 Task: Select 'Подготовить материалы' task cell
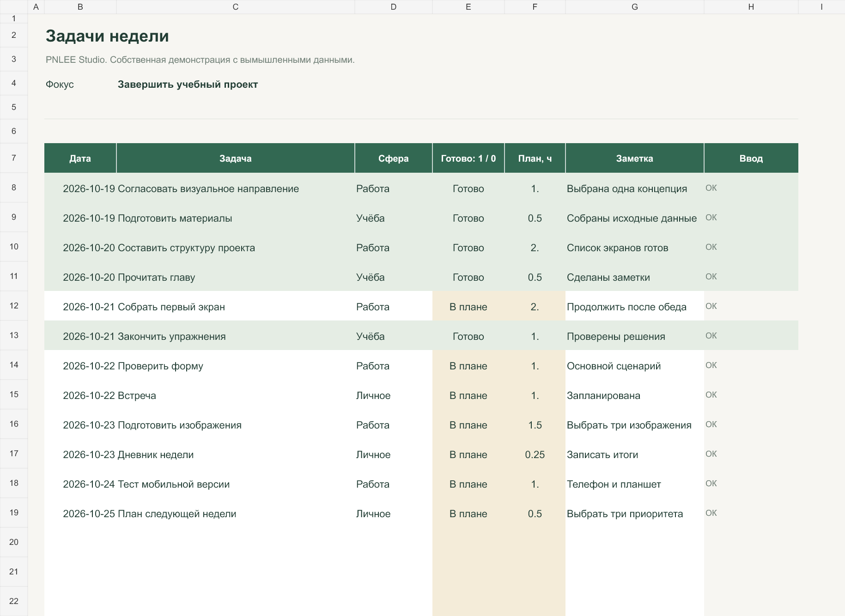pyautogui.click(x=235, y=218)
